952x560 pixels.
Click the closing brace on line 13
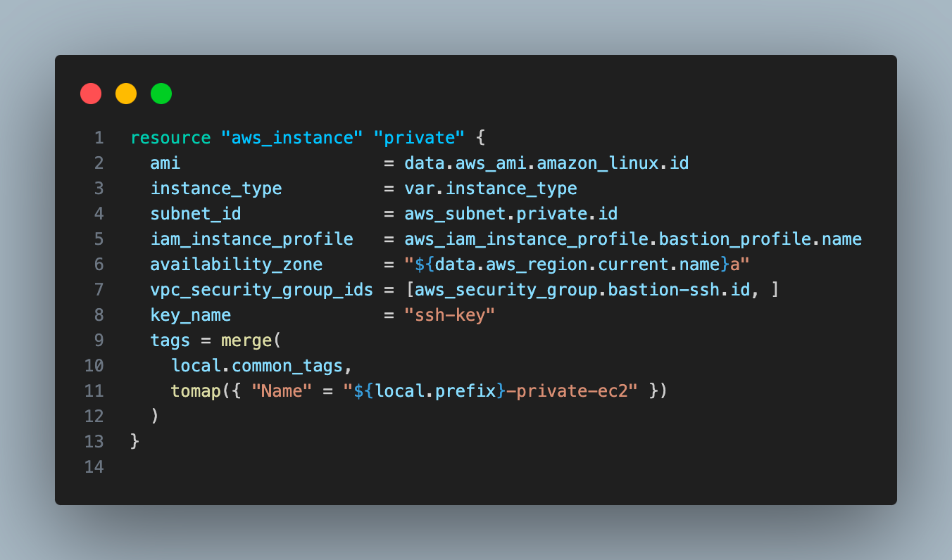[x=135, y=442]
